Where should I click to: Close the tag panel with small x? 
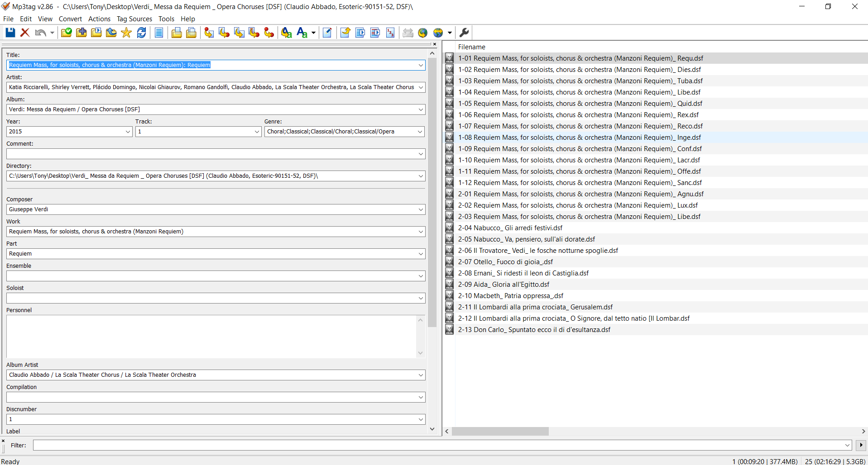click(434, 44)
